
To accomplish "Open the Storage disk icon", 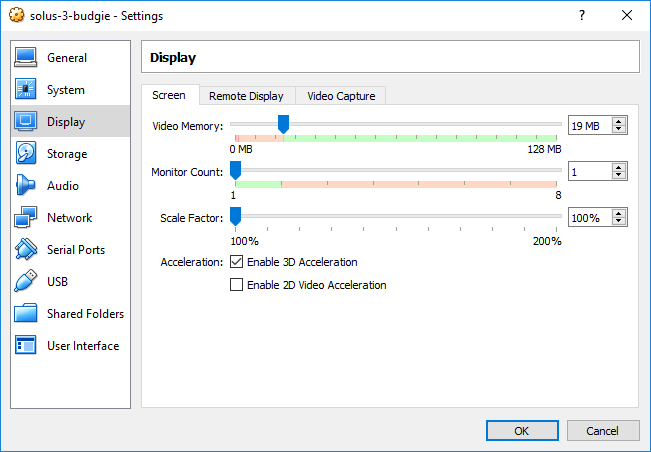I will tap(25, 153).
